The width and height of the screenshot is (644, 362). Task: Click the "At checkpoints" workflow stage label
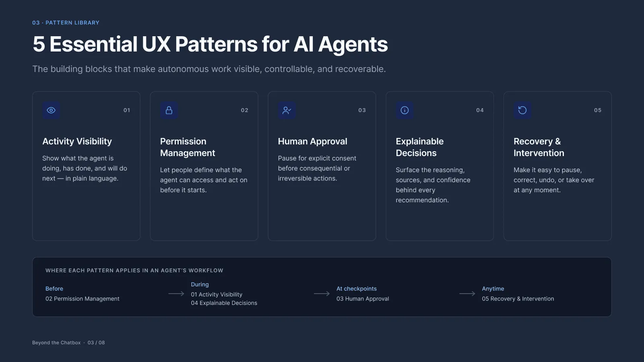pos(357,289)
